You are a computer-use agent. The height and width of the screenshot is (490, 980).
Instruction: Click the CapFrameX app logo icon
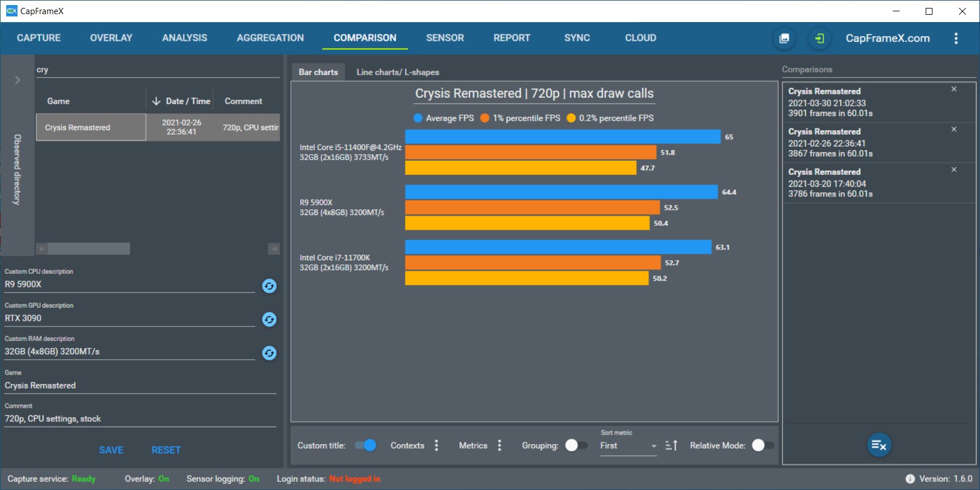pyautogui.click(x=11, y=11)
